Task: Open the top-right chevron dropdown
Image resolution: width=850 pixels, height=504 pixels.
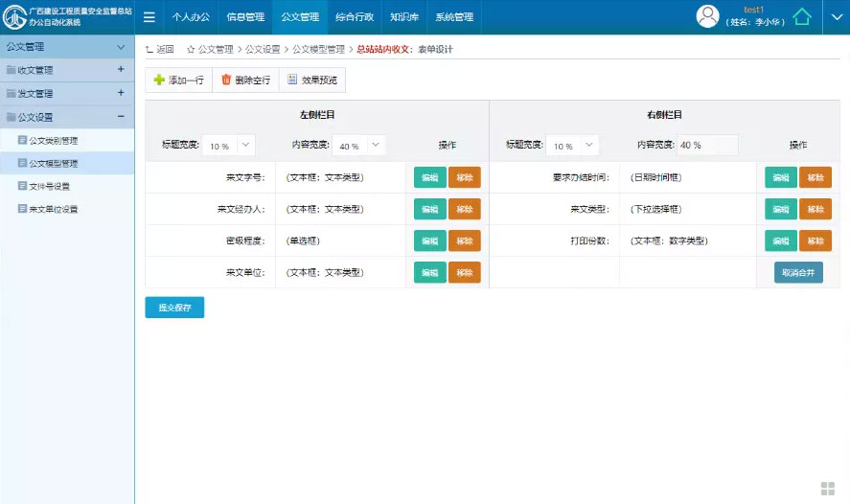Action: 835,16
